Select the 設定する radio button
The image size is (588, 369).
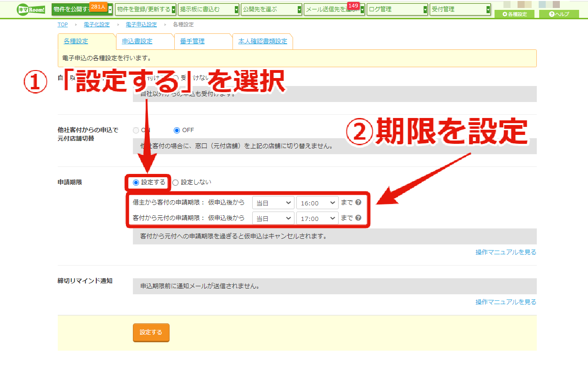[x=136, y=182]
